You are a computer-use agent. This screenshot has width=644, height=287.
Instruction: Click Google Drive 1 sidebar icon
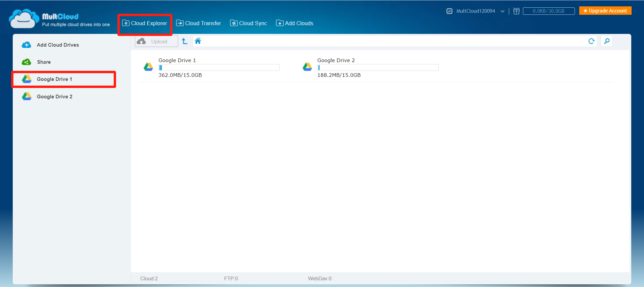(26, 79)
